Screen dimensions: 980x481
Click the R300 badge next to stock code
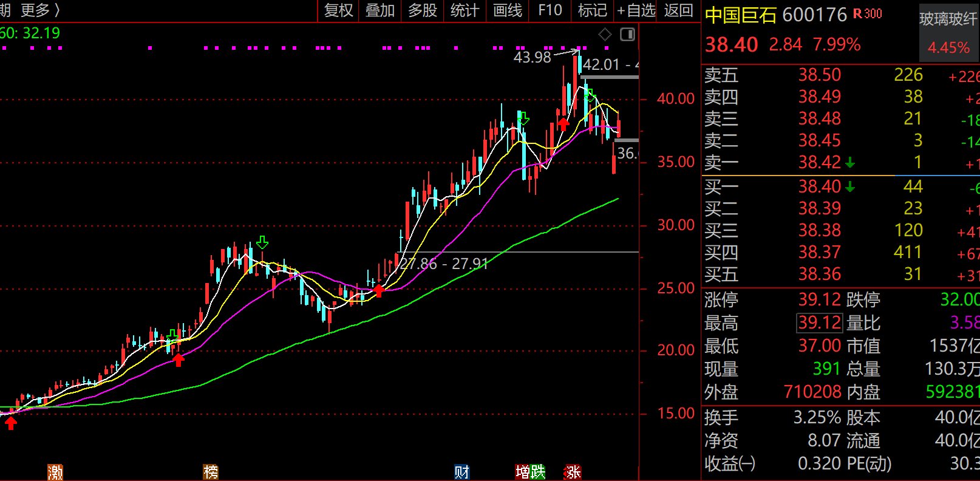tap(868, 13)
